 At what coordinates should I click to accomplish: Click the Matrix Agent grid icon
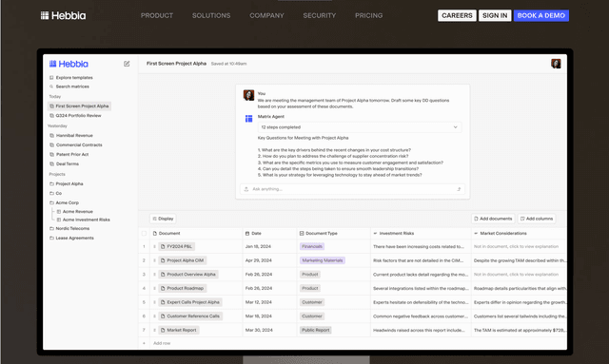[x=248, y=119]
